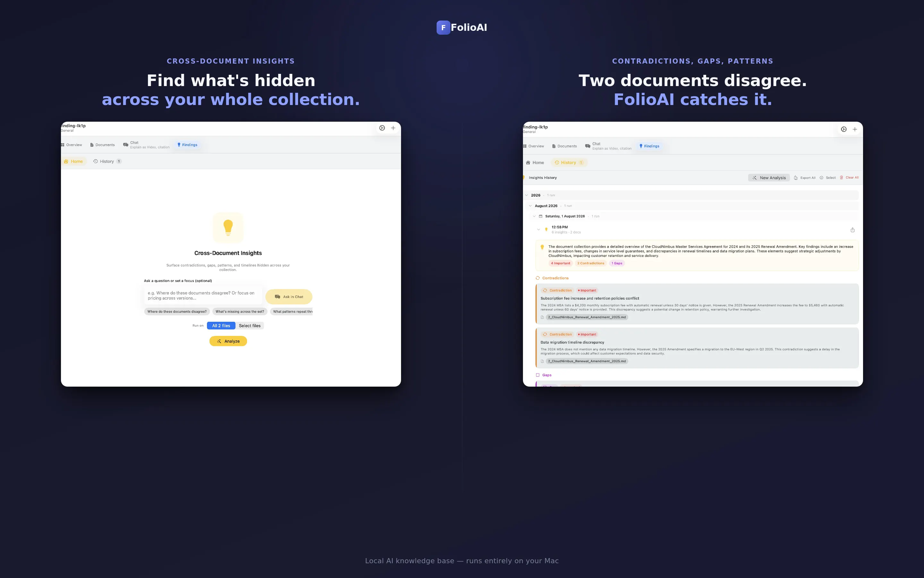Click the '4 Important' summary tag
Viewport: 924px width, 578px height.
[x=560, y=263]
